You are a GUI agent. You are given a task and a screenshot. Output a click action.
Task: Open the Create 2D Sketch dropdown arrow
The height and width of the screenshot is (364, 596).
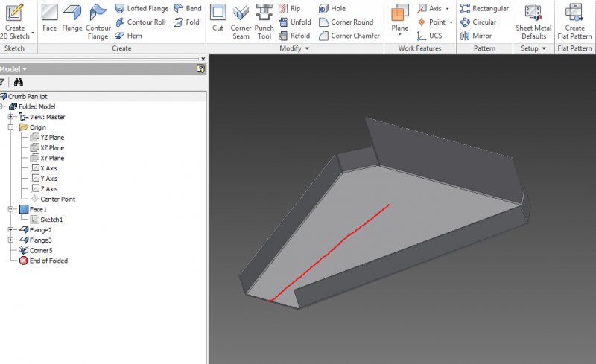pyautogui.click(x=33, y=33)
